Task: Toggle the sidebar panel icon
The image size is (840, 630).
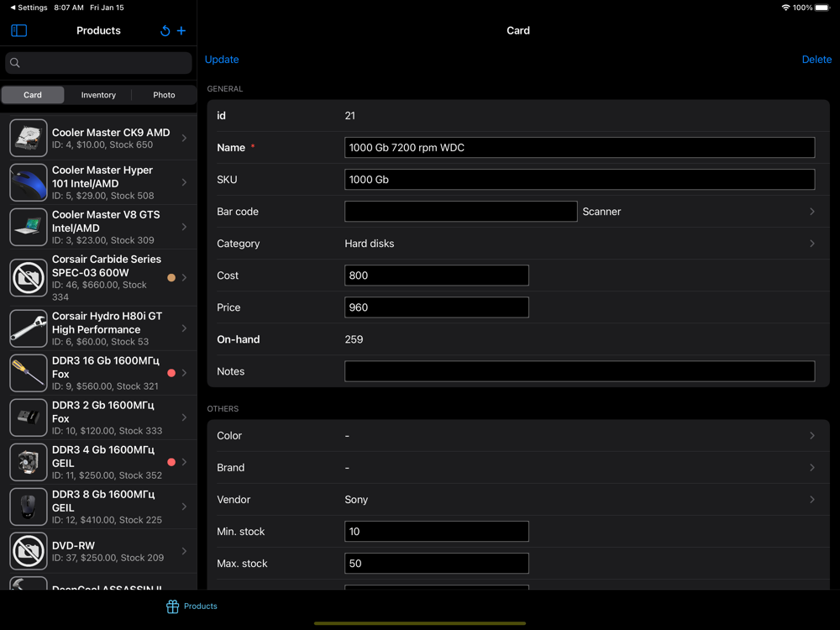Action: click(x=18, y=30)
